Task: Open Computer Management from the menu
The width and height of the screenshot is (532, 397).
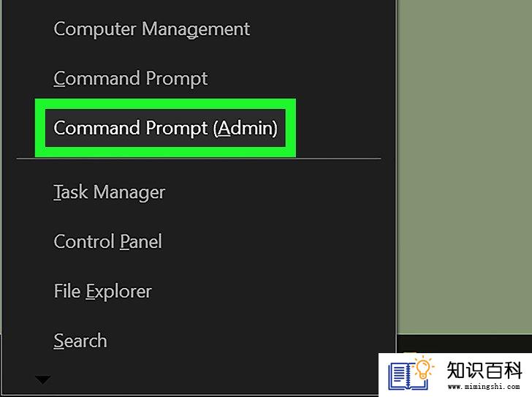Action: click(152, 29)
